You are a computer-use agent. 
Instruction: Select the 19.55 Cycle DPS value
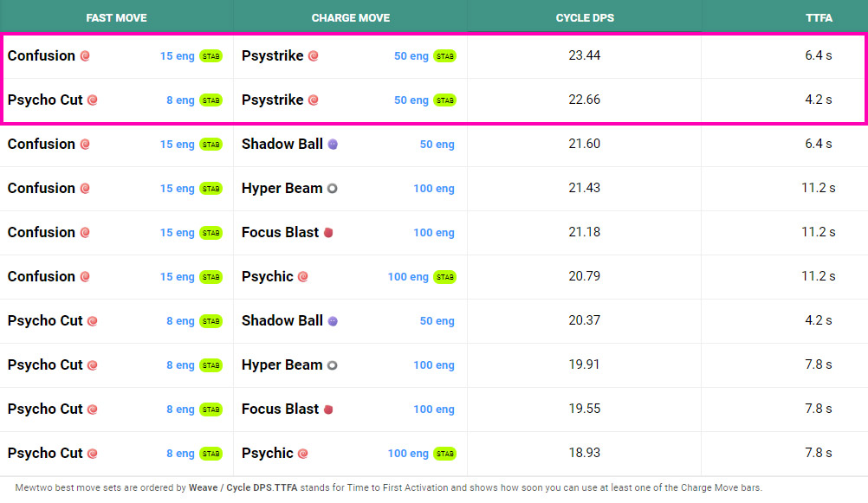585,409
